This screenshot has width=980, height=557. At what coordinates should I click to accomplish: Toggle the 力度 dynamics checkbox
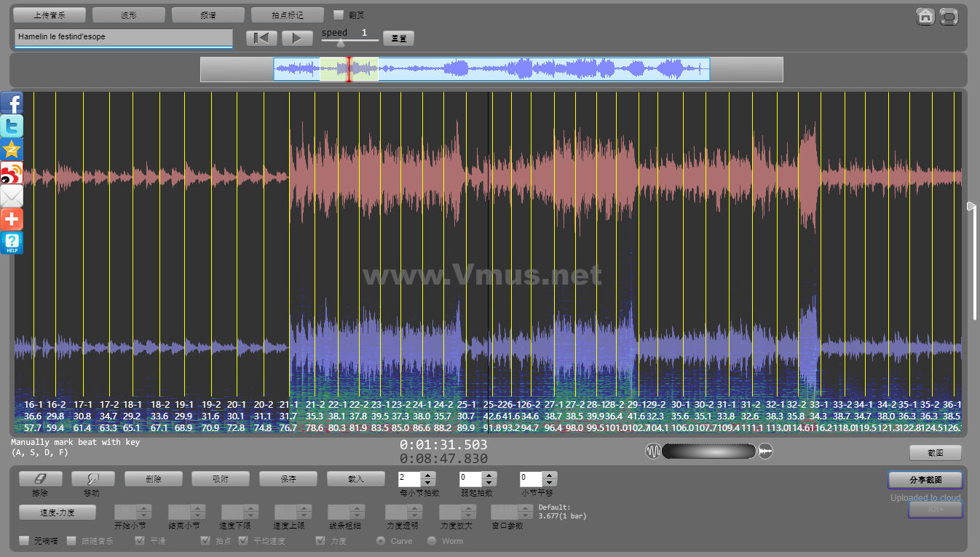[x=320, y=541]
